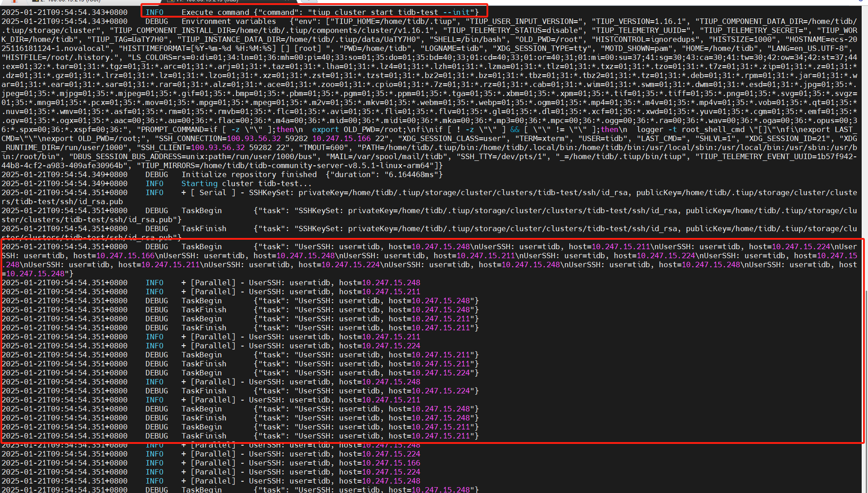Select the (tidb) session tab
Image resolution: width=868 pixels, height=493 pixels.
pos(207,1)
